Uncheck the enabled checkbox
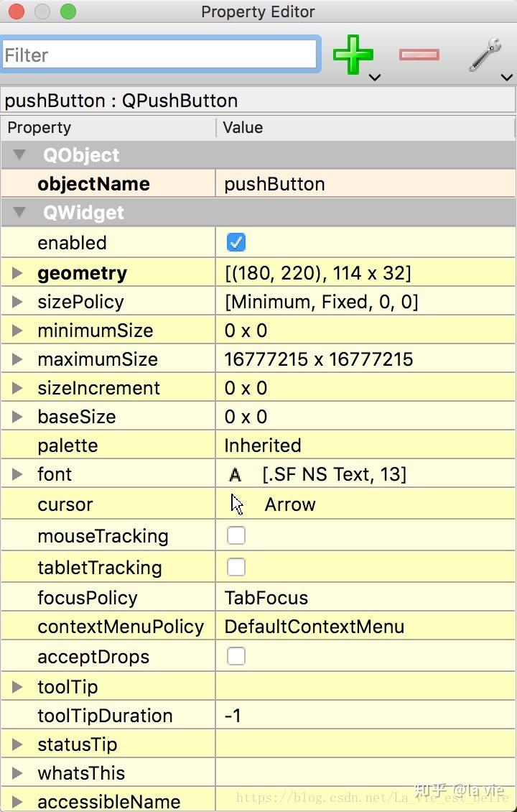The image size is (517, 812). point(236,242)
